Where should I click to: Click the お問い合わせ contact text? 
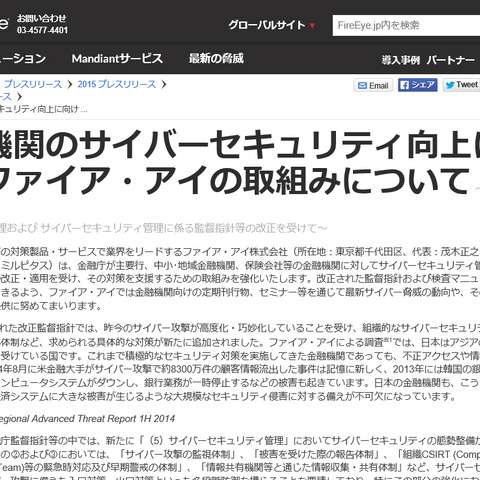tap(42, 18)
